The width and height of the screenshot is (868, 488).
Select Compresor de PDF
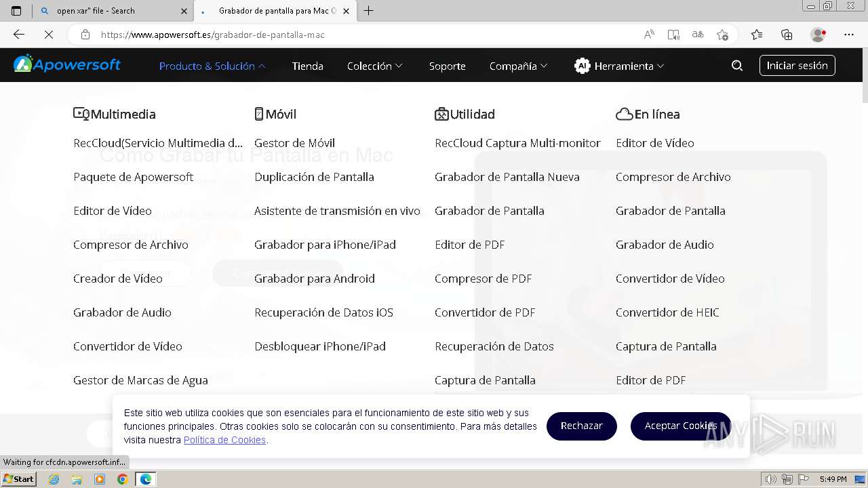click(x=484, y=279)
